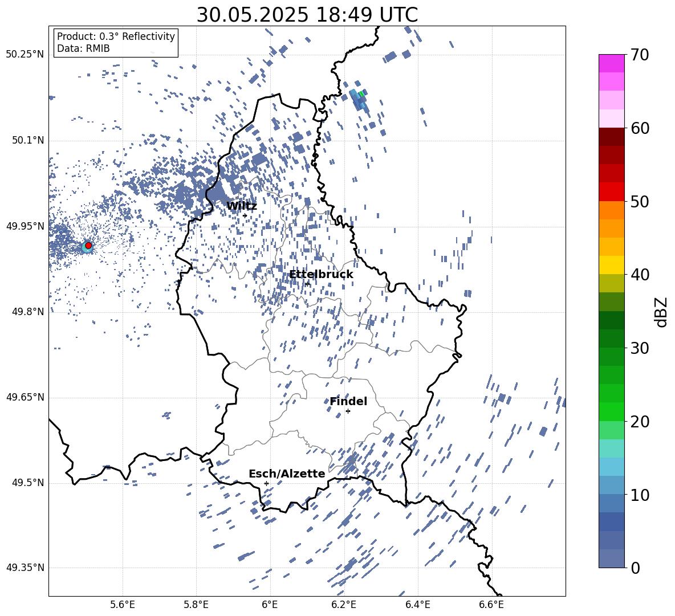This screenshot has height=616, width=675.
Task: Click the 6.6°E longitude label
Action: click(x=491, y=605)
